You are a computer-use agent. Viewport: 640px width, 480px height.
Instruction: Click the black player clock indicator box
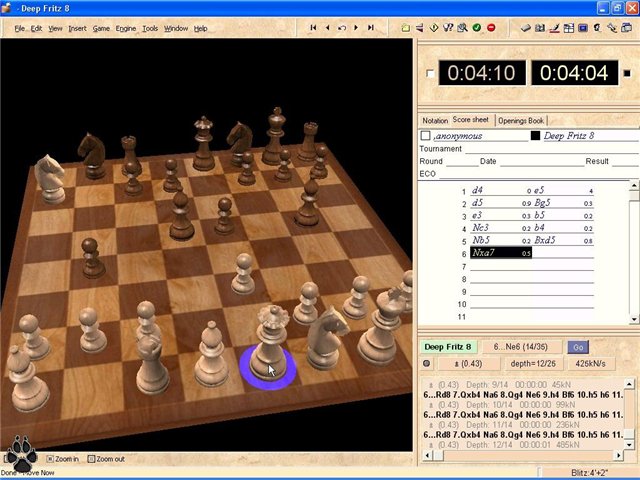[x=627, y=73]
